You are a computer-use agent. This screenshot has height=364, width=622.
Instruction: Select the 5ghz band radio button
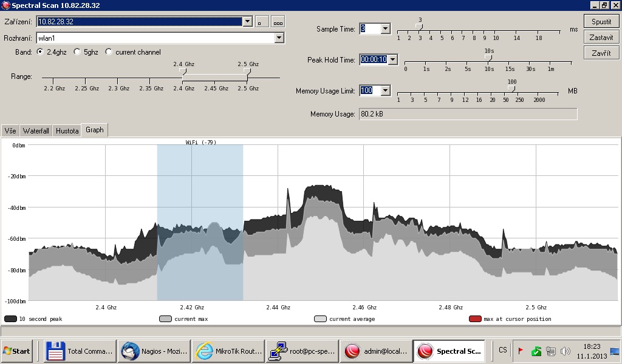(77, 52)
